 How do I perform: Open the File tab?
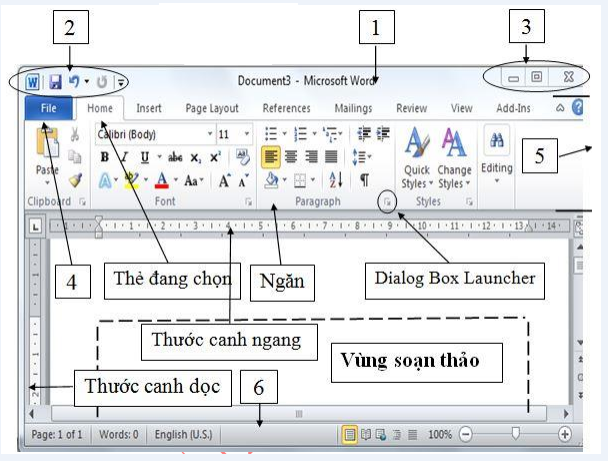[x=48, y=108]
